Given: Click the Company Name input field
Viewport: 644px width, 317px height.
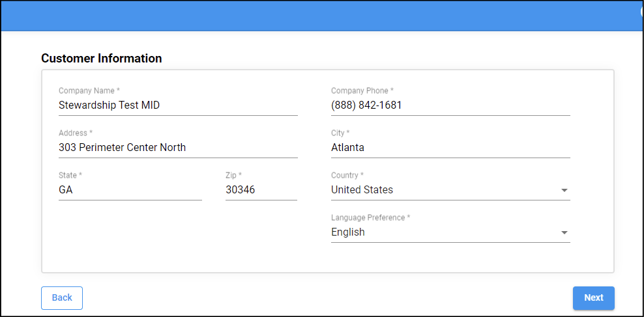Looking at the screenshot, I should [x=177, y=105].
